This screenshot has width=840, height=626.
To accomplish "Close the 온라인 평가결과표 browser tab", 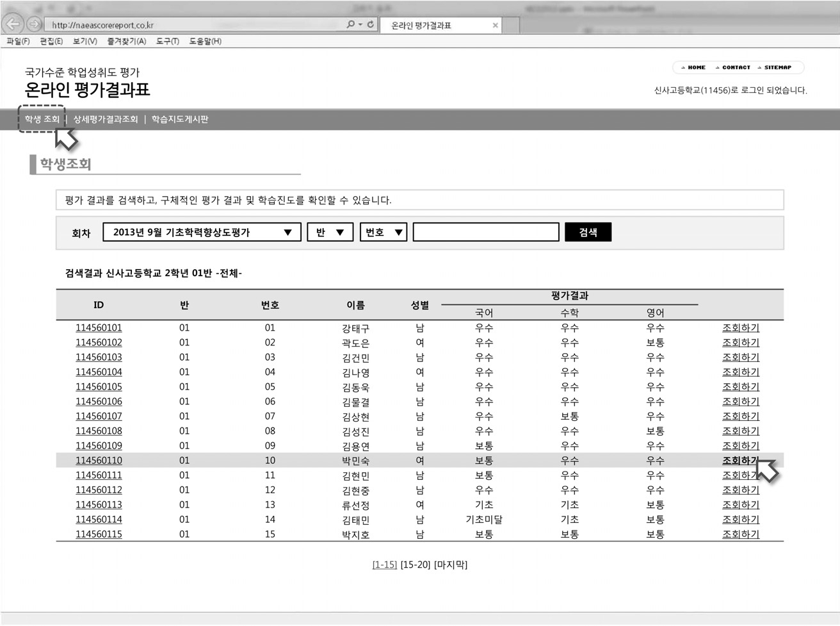I will coord(495,26).
